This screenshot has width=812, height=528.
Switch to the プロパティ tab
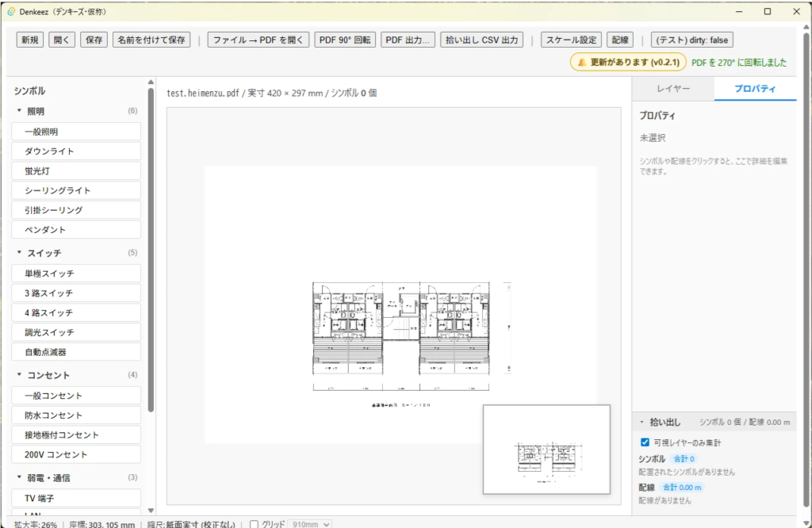click(x=755, y=89)
